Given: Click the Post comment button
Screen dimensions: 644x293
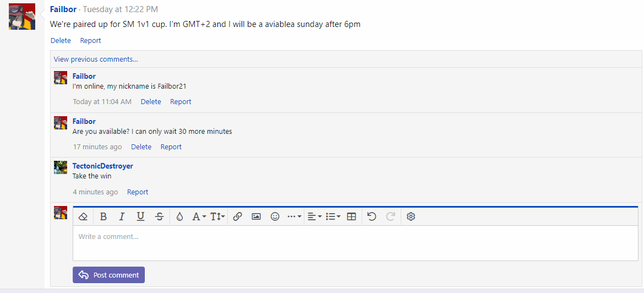Looking at the screenshot, I should [x=108, y=275].
